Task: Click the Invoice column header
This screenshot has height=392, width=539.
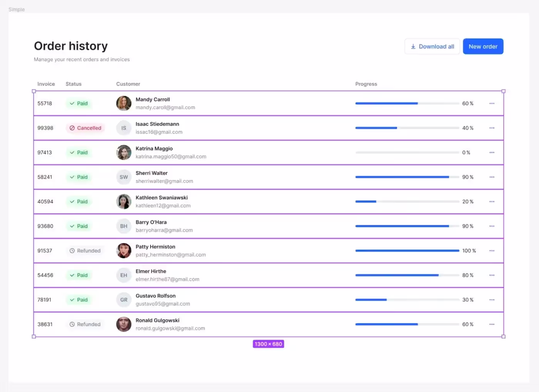Action: 46,84
